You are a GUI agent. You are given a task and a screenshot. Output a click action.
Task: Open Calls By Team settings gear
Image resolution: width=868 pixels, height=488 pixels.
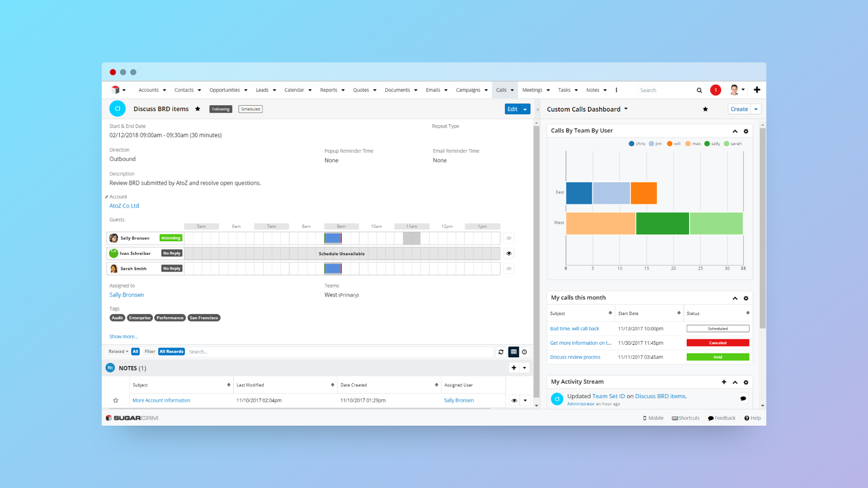(x=746, y=131)
